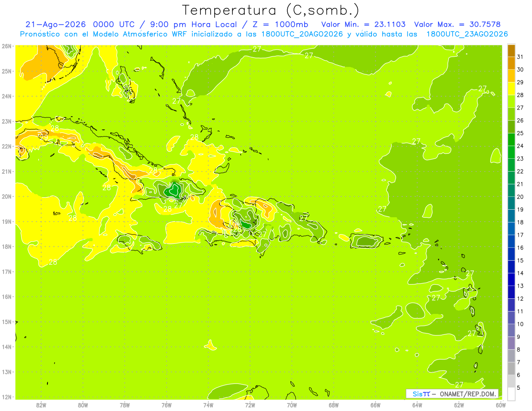Select "Valor Min. = 23.1103" text
532x411 pixels.
pos(363,24)
